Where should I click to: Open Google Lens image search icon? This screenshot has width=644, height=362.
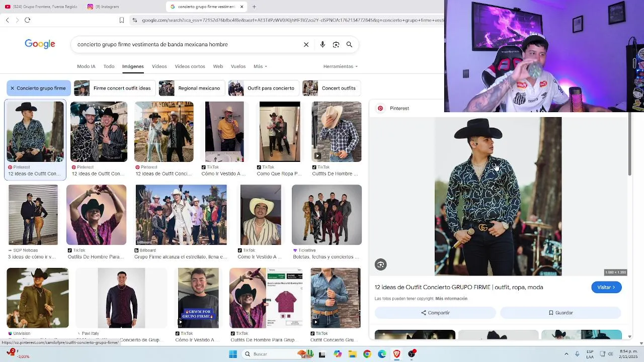[336, 44]
